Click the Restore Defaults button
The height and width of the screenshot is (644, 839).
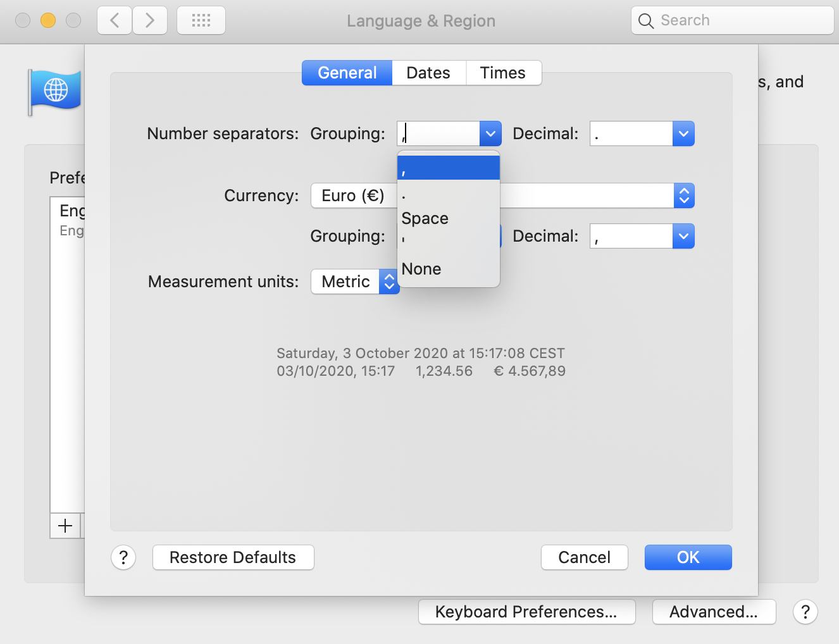233,557
